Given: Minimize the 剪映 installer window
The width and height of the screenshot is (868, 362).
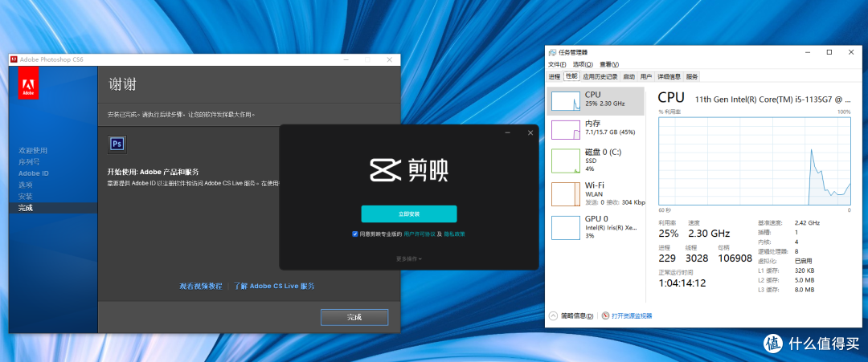Looking at the screenshot, I should (508, 132).
